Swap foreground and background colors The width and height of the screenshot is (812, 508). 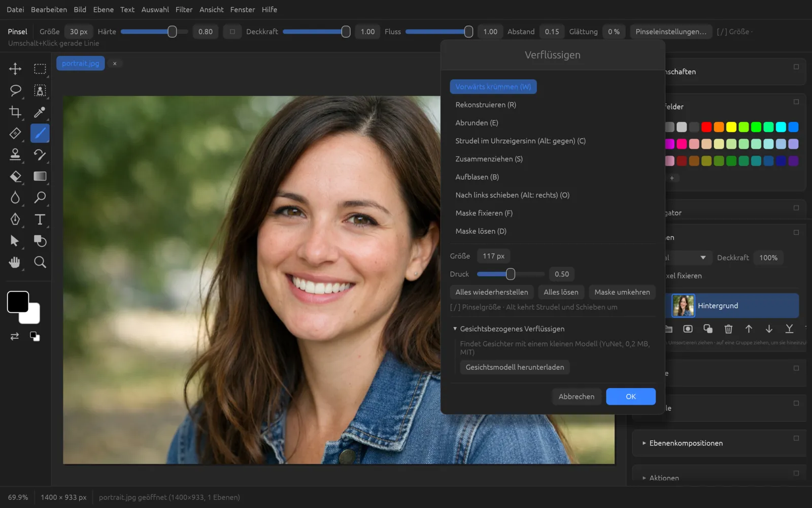15,336
